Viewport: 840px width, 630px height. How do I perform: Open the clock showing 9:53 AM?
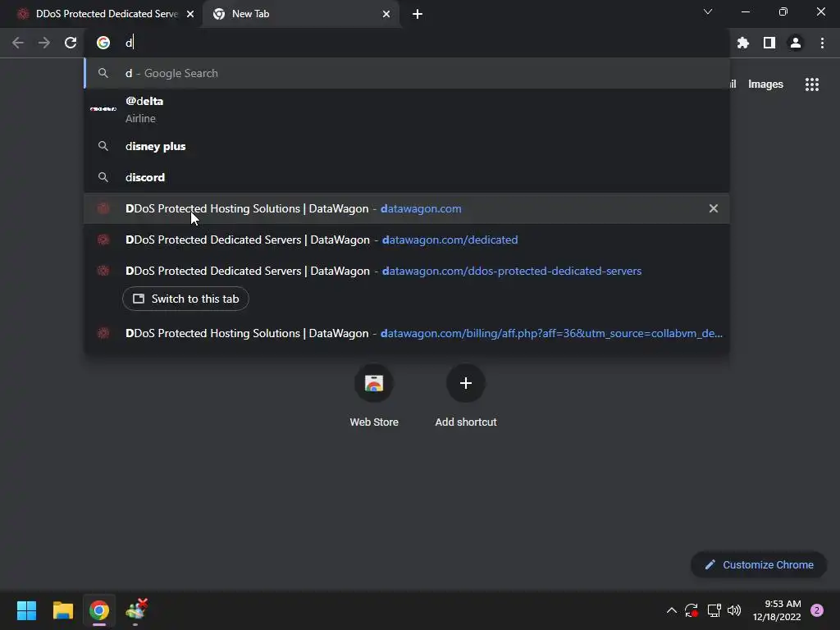click(778, 610)
